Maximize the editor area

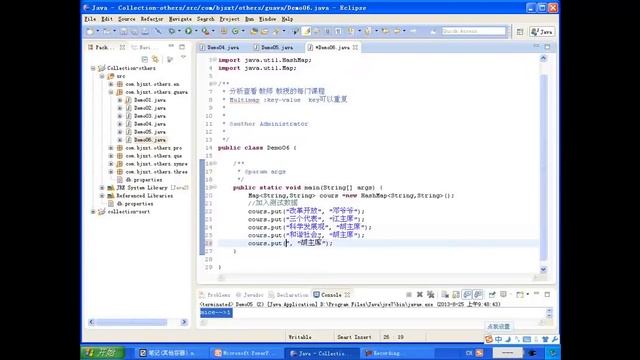click(x=547, y=47)
